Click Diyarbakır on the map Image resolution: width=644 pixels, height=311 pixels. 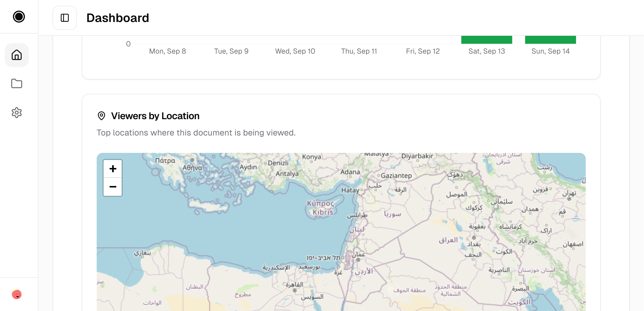417,156
